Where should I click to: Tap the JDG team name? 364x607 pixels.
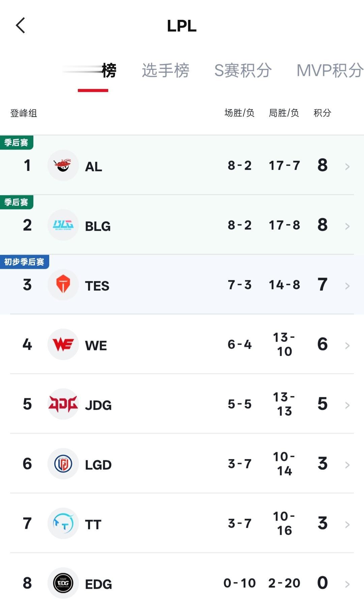98,405
